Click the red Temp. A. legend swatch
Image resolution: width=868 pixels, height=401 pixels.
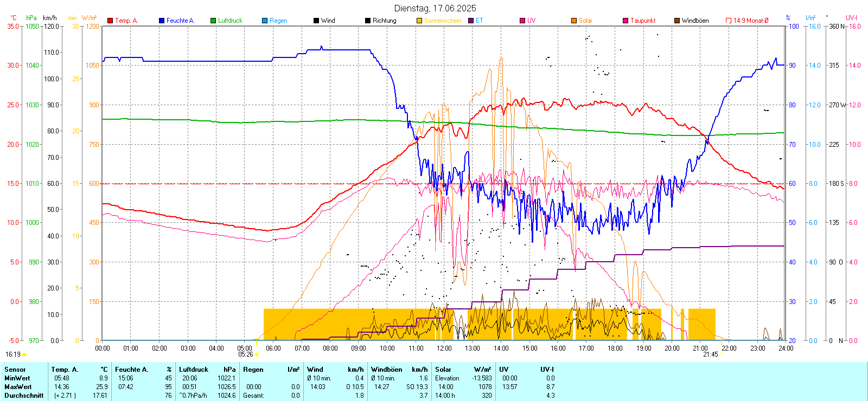pos(110,21)
